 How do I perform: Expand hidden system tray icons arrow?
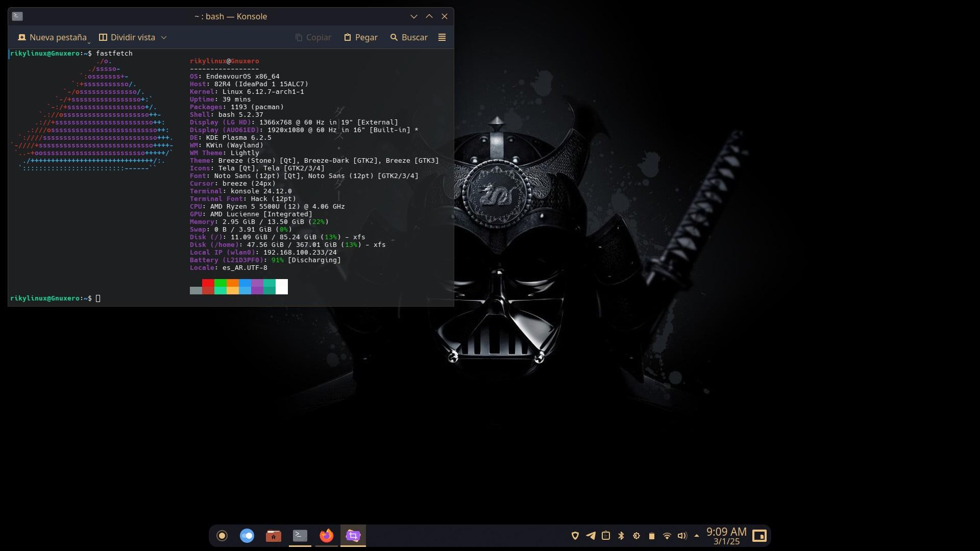697,536
